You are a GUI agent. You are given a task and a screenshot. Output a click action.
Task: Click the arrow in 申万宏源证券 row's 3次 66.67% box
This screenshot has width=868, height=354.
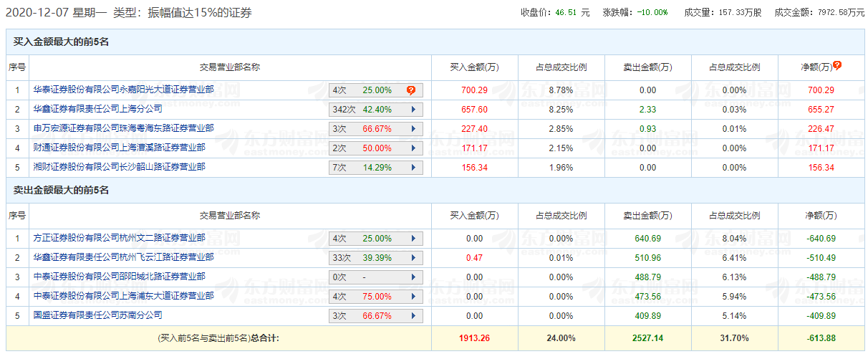413,129
